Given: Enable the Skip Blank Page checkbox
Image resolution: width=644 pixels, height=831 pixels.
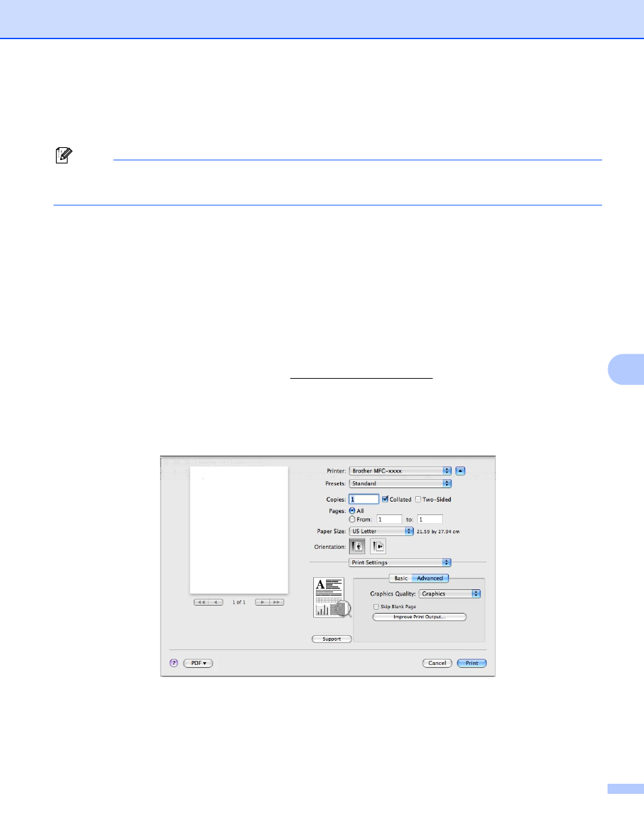Looking at the screenshot, I should (376, 607).
